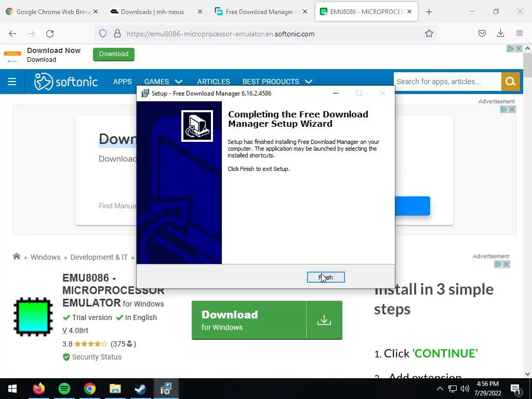Click the Setup wizard title bar icon
This screenshot has height=399, width=532.
pos(145,94)
